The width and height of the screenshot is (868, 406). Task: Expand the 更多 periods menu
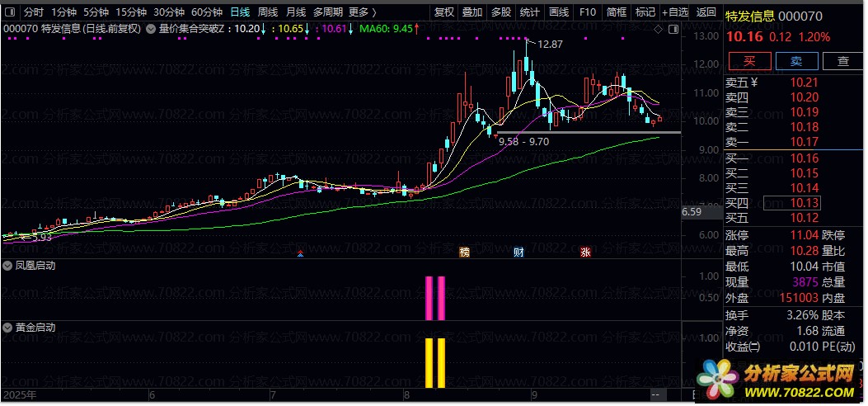click(363, 12)
